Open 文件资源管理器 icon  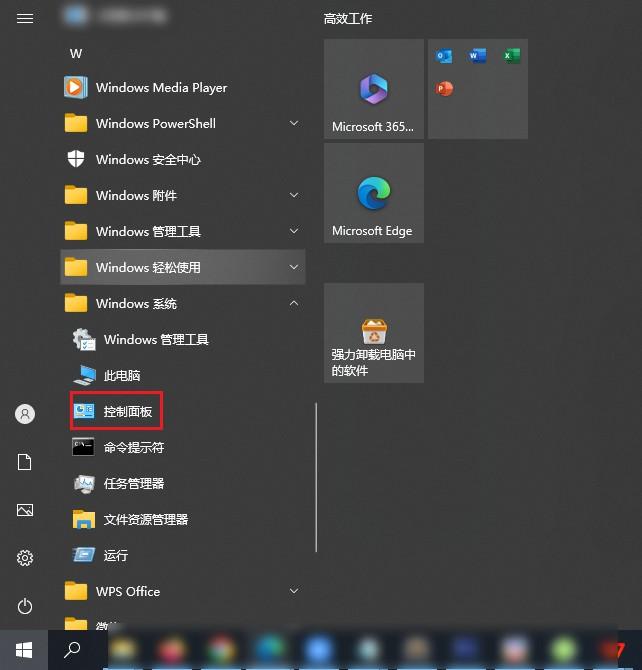click(84, 519)
